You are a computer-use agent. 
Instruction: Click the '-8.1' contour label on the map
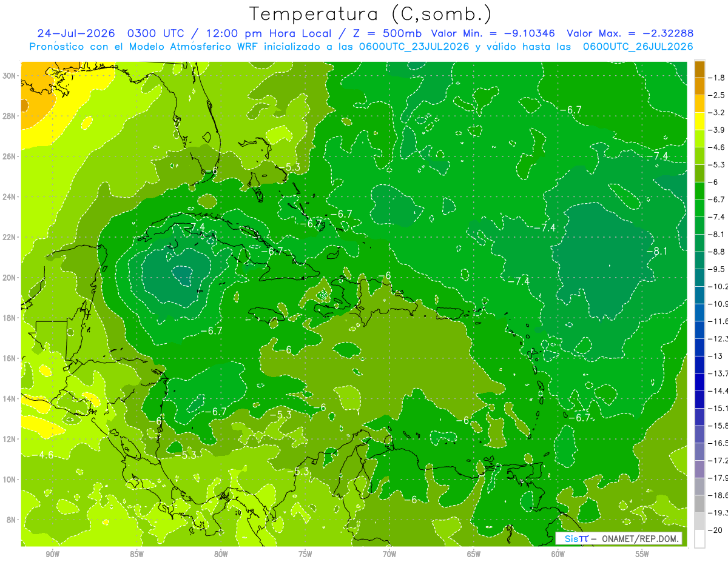click(656, 251)
